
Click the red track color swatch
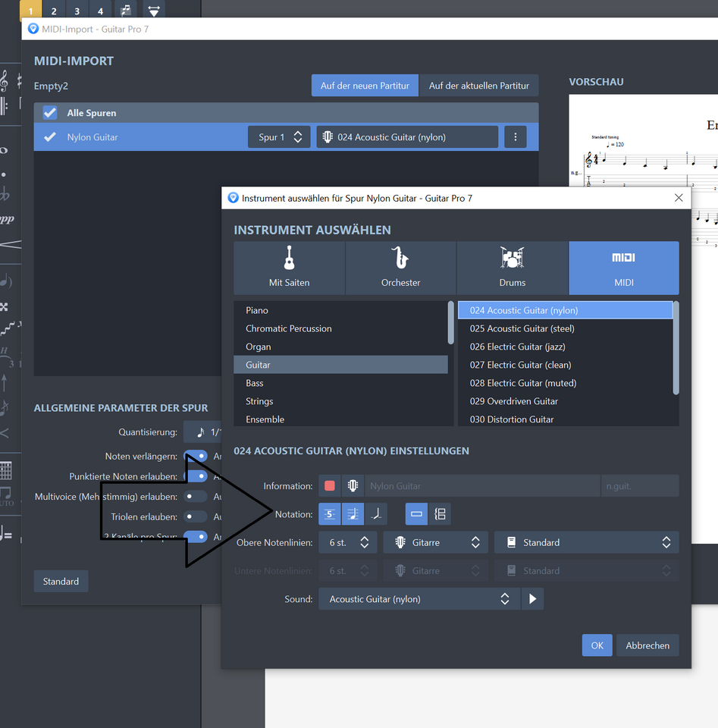tap(330, 485)
